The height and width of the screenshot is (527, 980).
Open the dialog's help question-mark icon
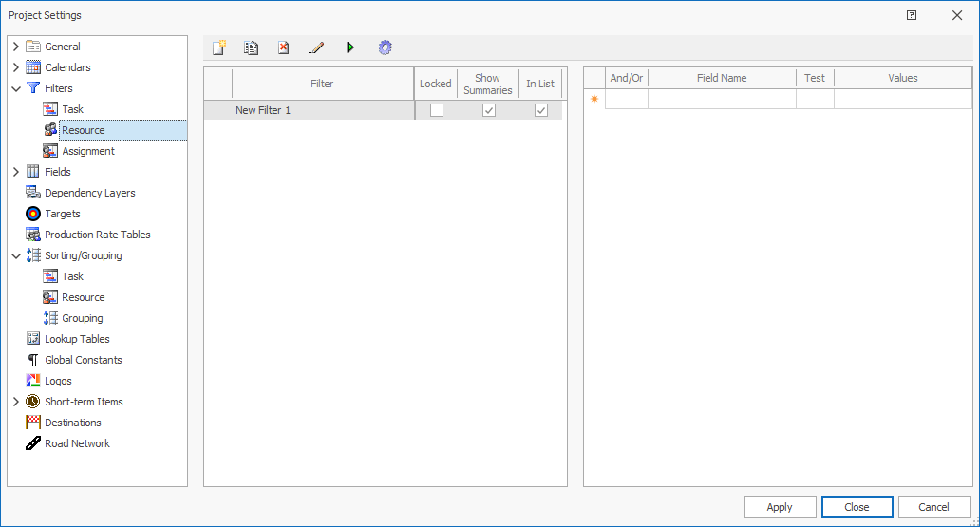[912, 15]
